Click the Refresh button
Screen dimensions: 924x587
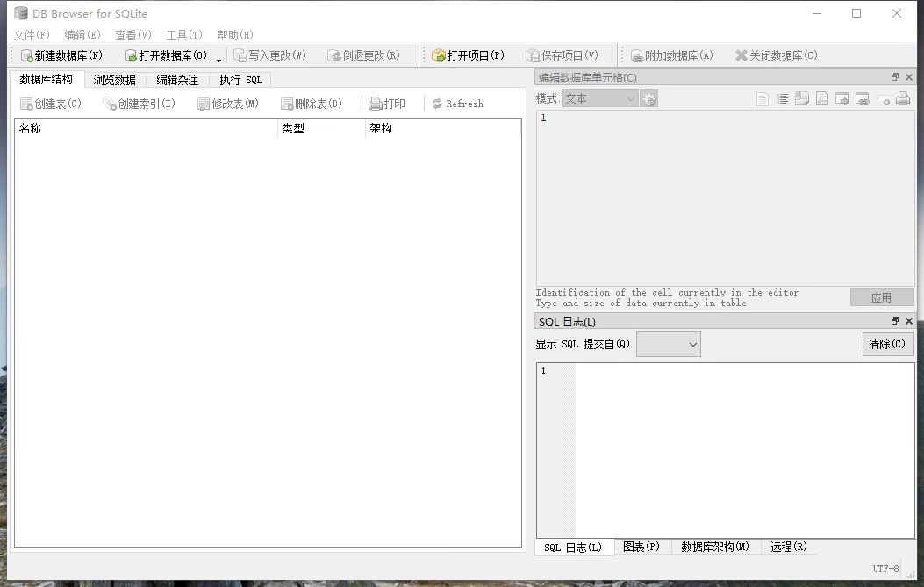458,104
